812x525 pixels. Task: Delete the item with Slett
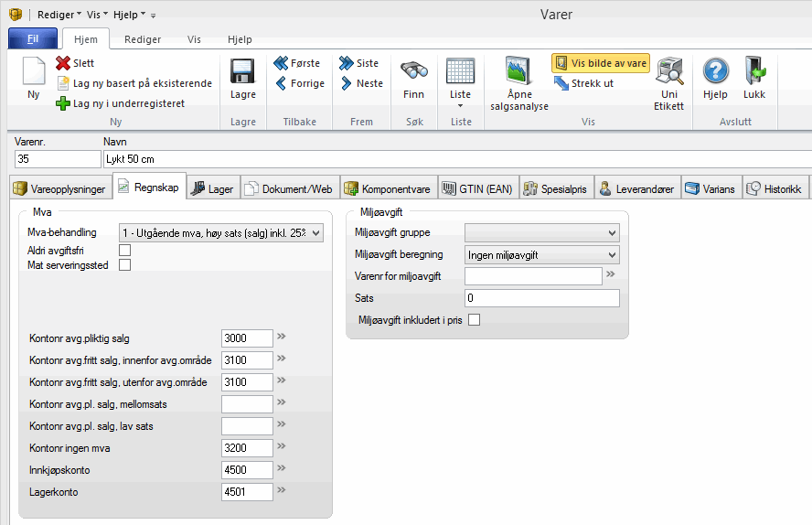point(75,63)
